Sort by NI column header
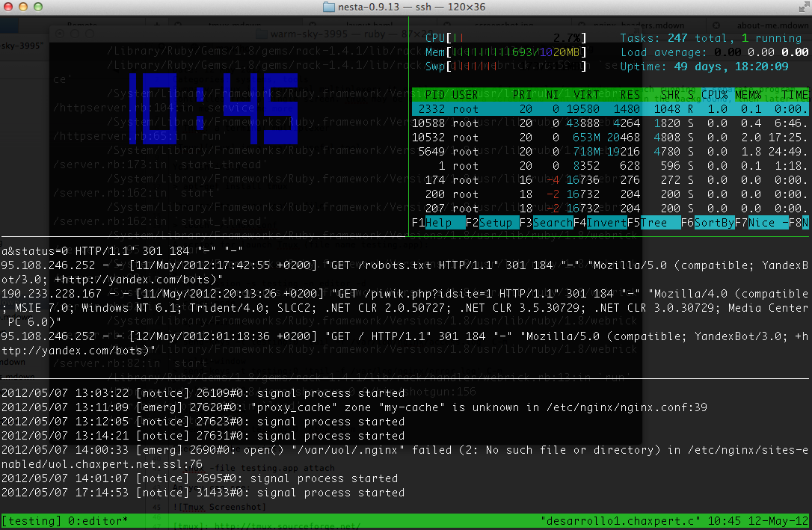The height and width of the screenshot is (530, 812). (553, 95)
